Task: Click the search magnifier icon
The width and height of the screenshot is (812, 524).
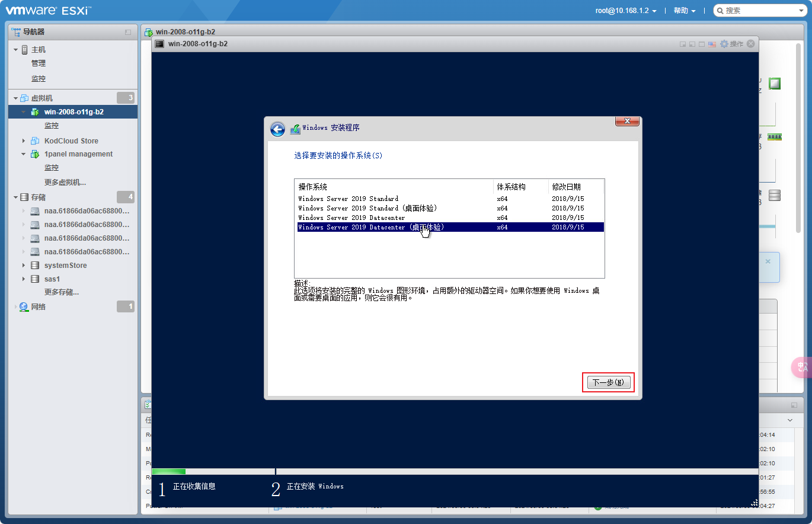Action: coord(720,11)
